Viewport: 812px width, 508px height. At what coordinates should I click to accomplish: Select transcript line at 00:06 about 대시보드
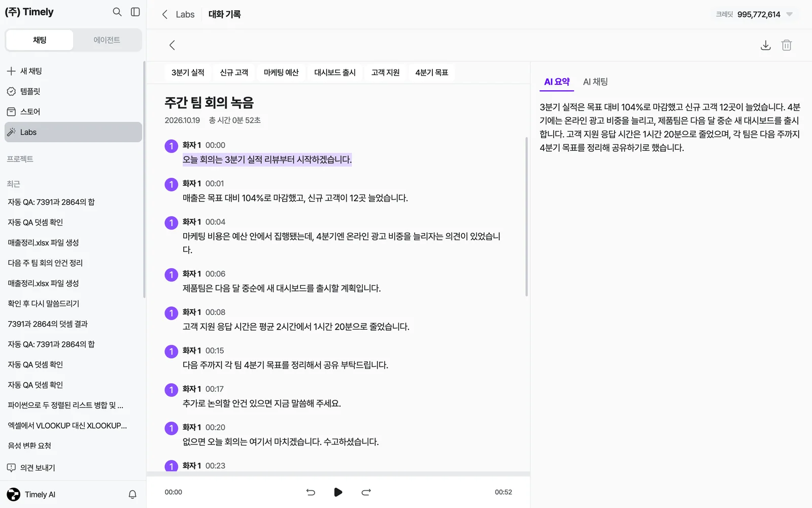pyautogui.click(x=282, y=288)
